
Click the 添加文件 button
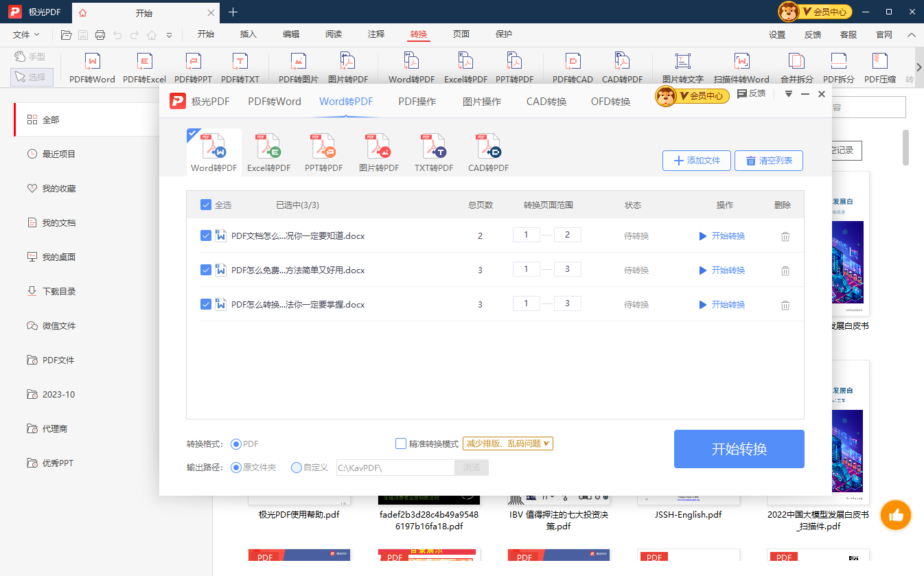pos(696,160)
